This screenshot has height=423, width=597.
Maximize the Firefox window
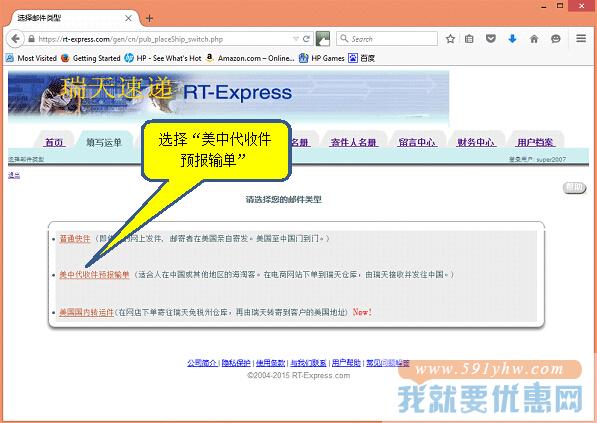[x=560, y=5]
